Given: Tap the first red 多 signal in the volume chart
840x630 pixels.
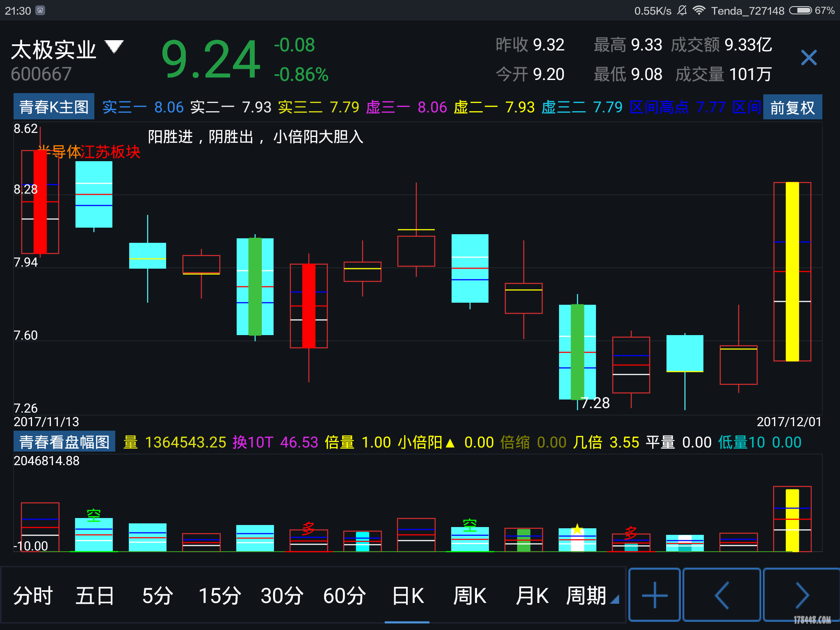Looking at the screenshot, I should point(308,528).
